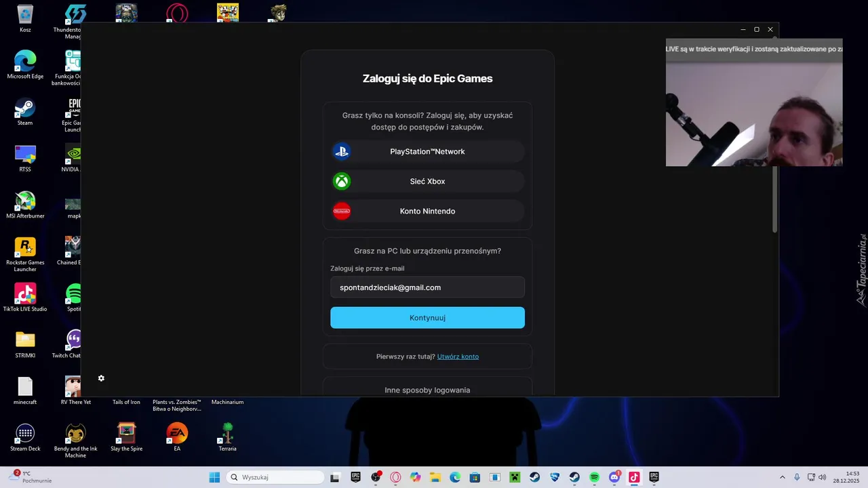
Task: Click the Inne sposoby logowania section
Action: coord(427,387)
